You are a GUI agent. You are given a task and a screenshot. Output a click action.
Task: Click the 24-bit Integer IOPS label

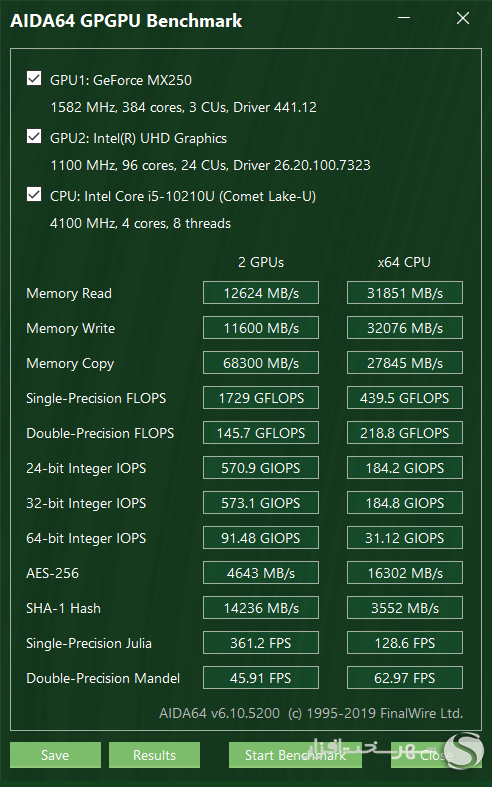click(x=86, y=469)
